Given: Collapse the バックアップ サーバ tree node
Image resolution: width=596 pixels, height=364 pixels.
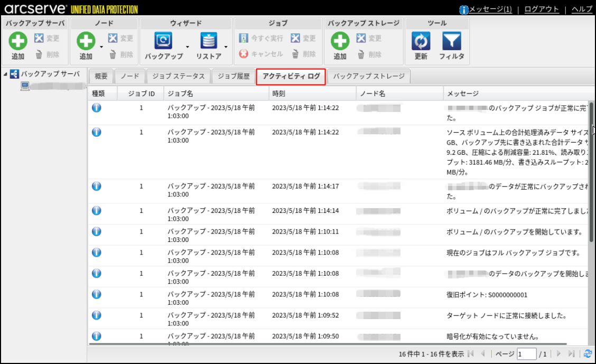Looking at the screenshot, I should pyautogui.click(x=5, y=74).
